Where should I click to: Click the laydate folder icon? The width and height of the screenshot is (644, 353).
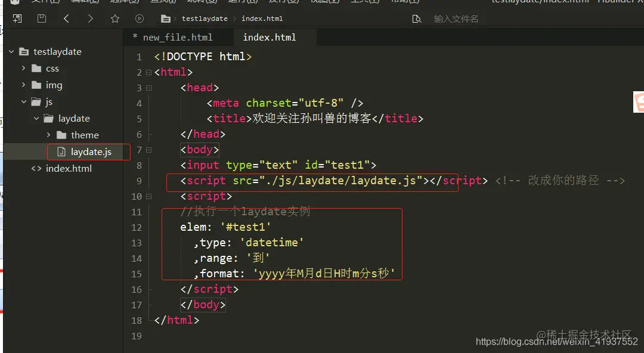click(49, 118)
